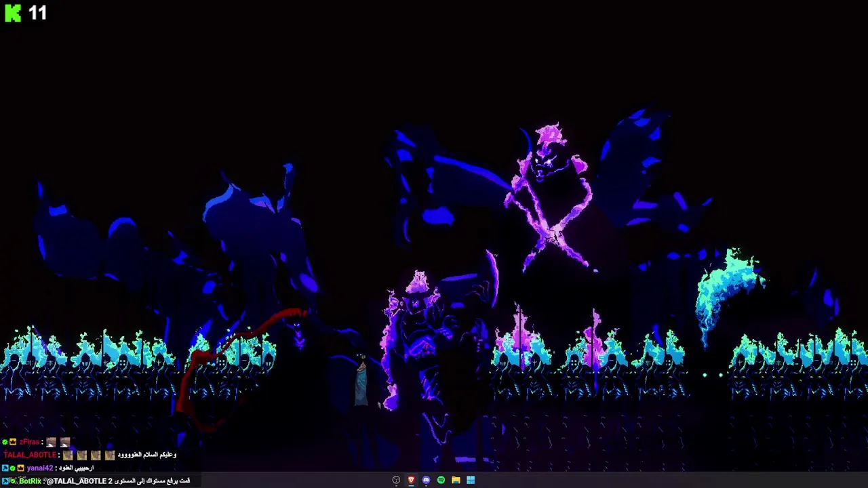Click yanal42 username in chat
Screen dimensions: 868x488
(x=39, y=468)
